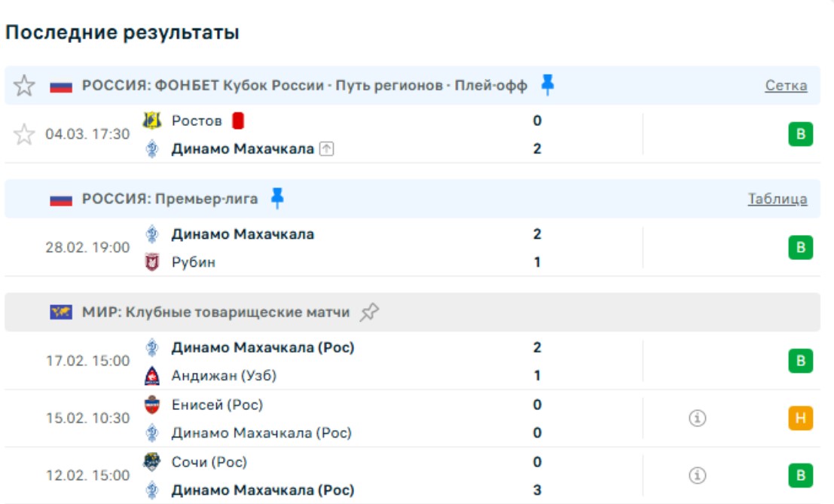The width and height of the screenshot is (834, 504).
Task: Pin the Club Friendlies section
Action: click(x=369, y=313)
